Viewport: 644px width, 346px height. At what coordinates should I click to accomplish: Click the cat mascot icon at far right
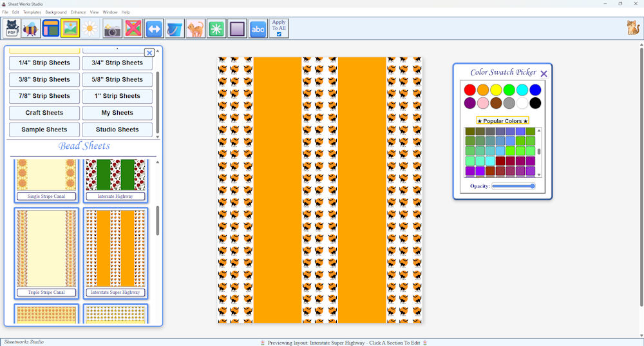(632, 28)
